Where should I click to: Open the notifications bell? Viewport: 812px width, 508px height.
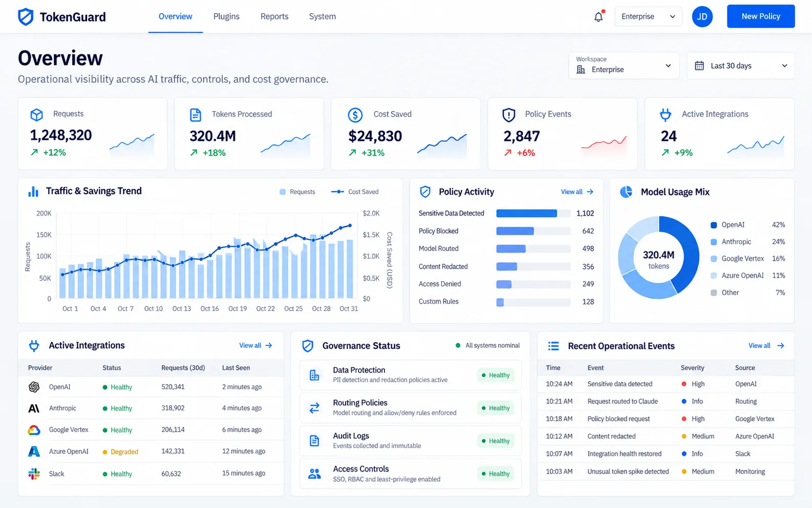tap(599, 16)
